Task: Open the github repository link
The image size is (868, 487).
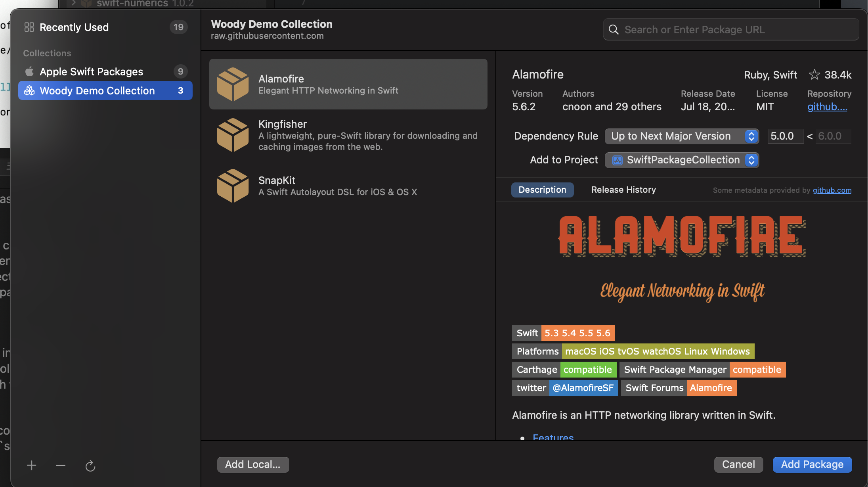Action: [x=827, y=107]
